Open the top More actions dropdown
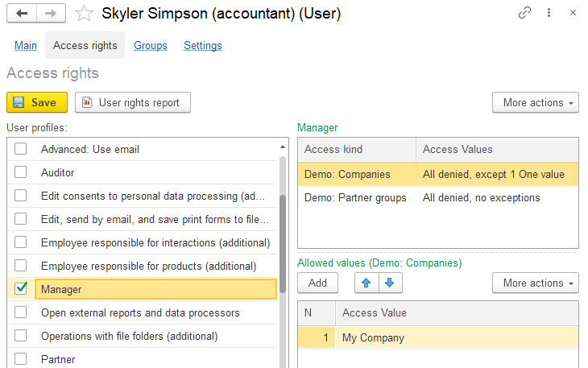588x368 pixels. (535, 102)
